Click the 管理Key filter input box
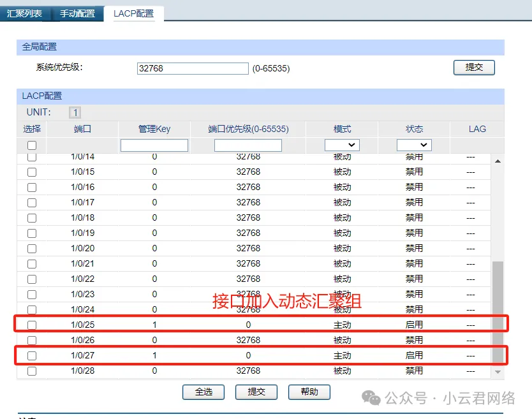Image resolution: width=532 pixels, height=419 pixels. pyautogui.click(x=154, y=145)
